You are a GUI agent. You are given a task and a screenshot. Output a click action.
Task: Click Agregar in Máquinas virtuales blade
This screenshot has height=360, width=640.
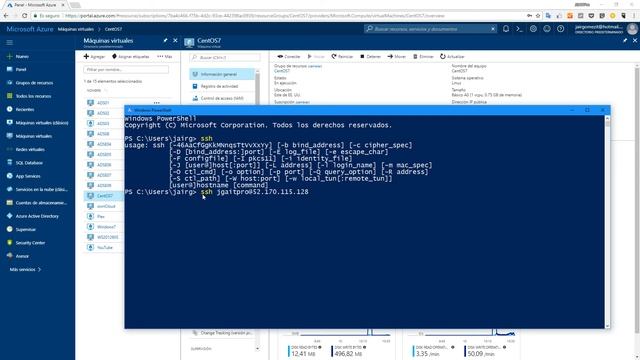(x=94, y=56)
